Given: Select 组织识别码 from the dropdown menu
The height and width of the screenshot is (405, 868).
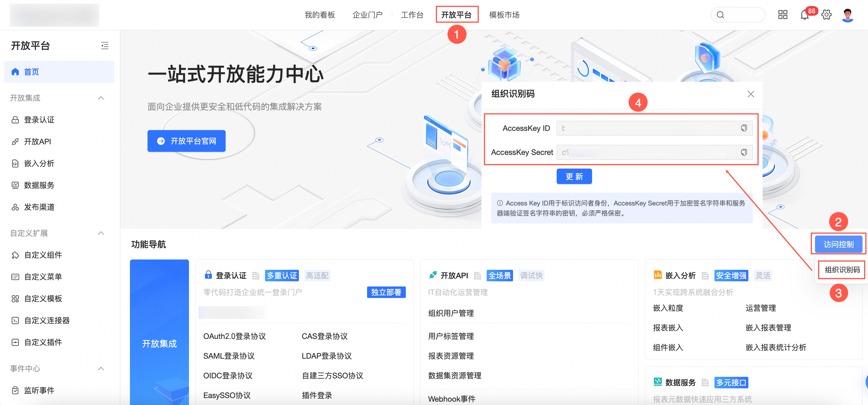Looking at the screenshot, I should [842, 269].
